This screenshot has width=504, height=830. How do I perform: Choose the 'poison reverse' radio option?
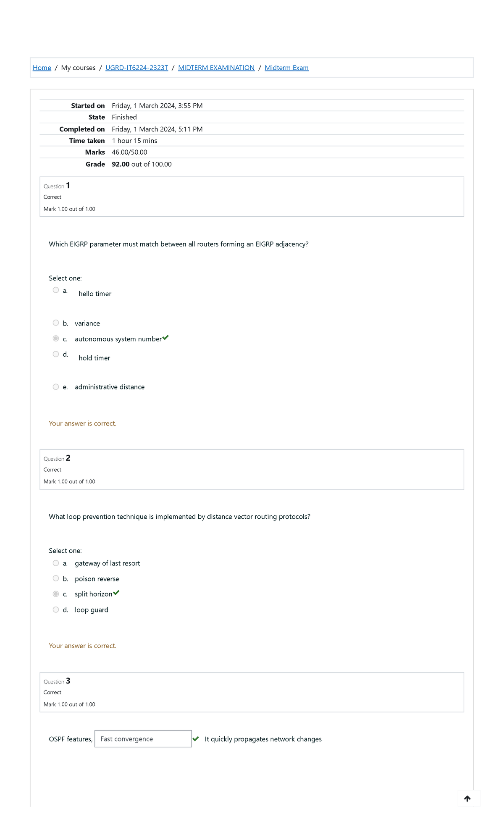click(56, 578)
